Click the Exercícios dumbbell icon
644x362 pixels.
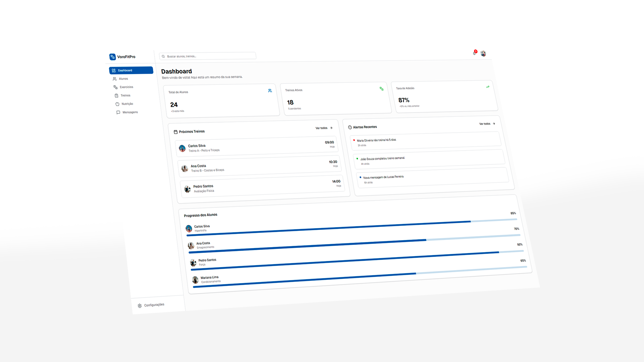click(115, 87)
